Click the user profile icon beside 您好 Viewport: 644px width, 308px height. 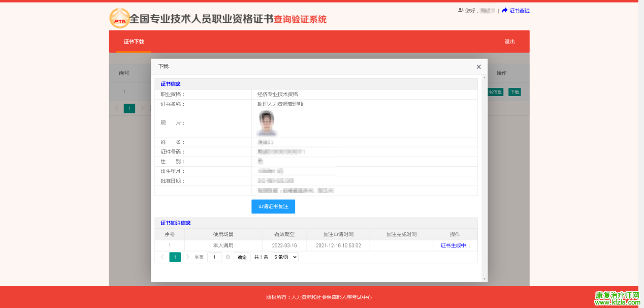pyautogui.click(x=460, y=10)
